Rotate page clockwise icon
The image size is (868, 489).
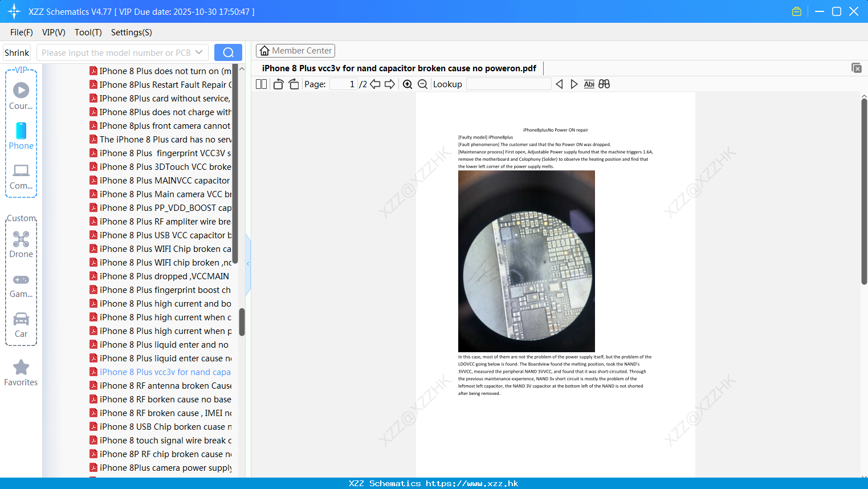pyautogui.click(x=294, y=84)
